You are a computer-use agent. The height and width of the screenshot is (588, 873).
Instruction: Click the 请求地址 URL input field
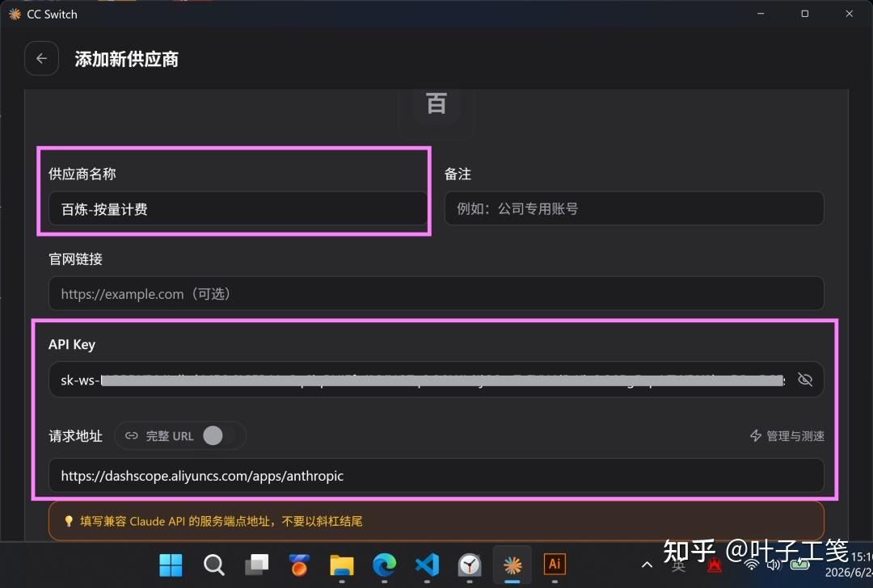click(x=436, y=476)
